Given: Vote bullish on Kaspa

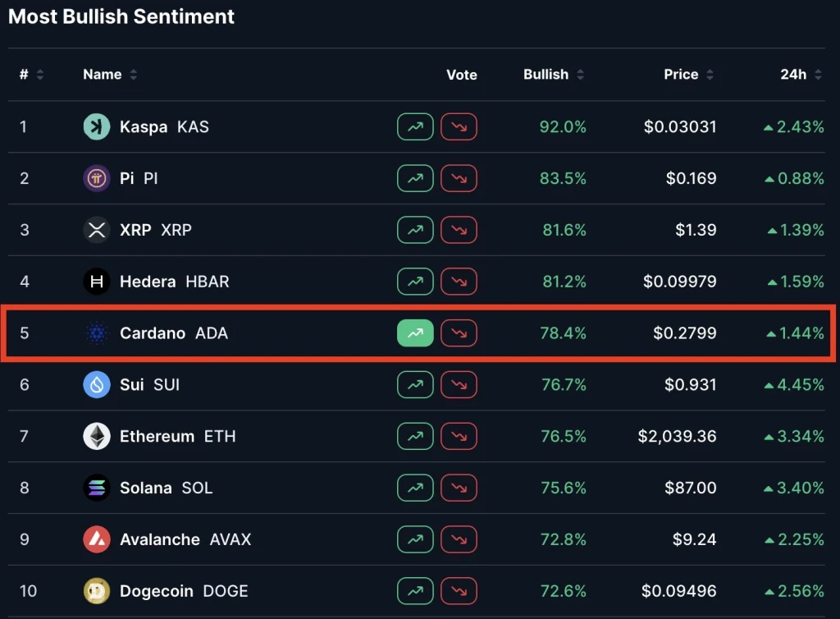Looking at the screenshot, I should (x=415, y=126).
